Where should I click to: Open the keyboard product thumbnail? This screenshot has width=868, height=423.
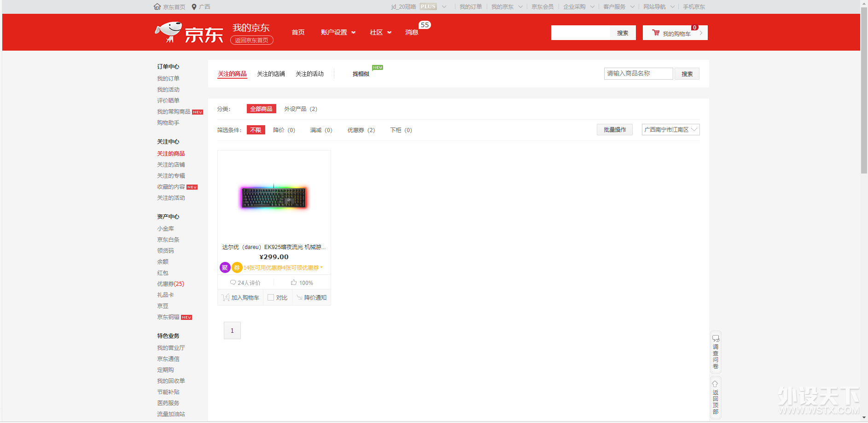click(x=274, y=197)
